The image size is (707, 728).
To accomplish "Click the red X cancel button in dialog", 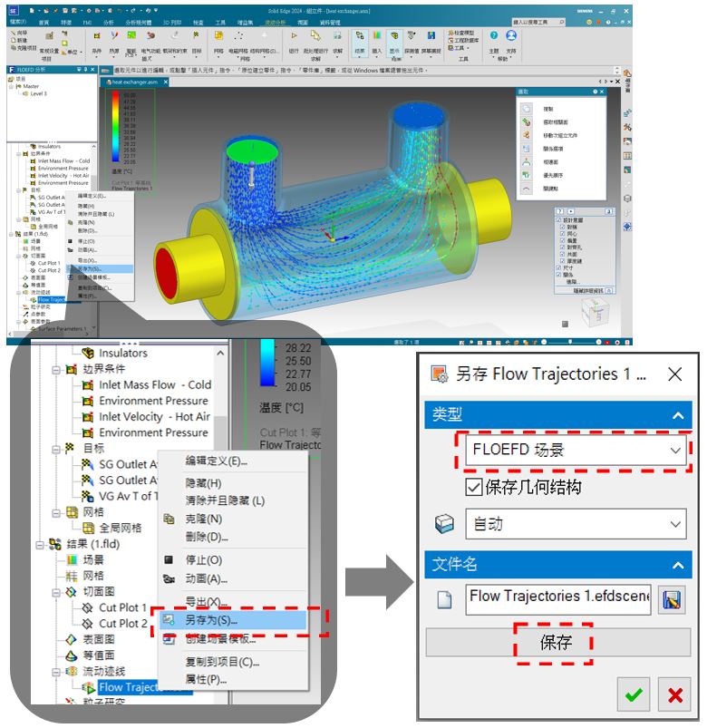I will (x=674, y=694).
